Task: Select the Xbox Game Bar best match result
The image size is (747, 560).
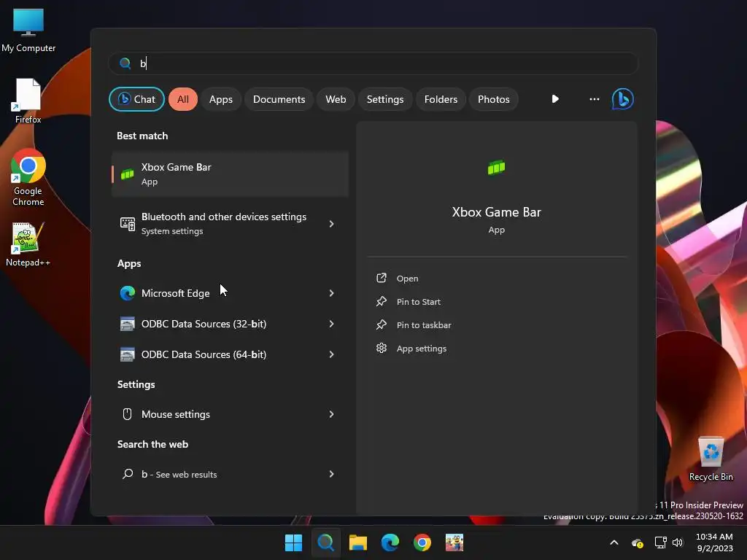Action: [230, 174]
